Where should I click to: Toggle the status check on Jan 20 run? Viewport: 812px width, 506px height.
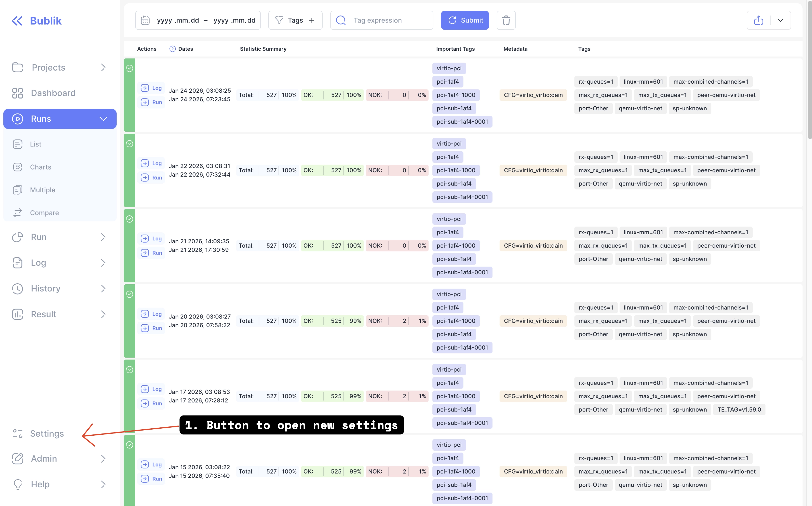130,294
